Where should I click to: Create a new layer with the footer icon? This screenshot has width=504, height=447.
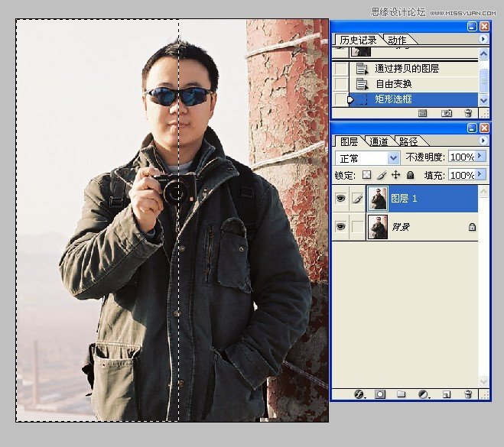tap(447, 394)
